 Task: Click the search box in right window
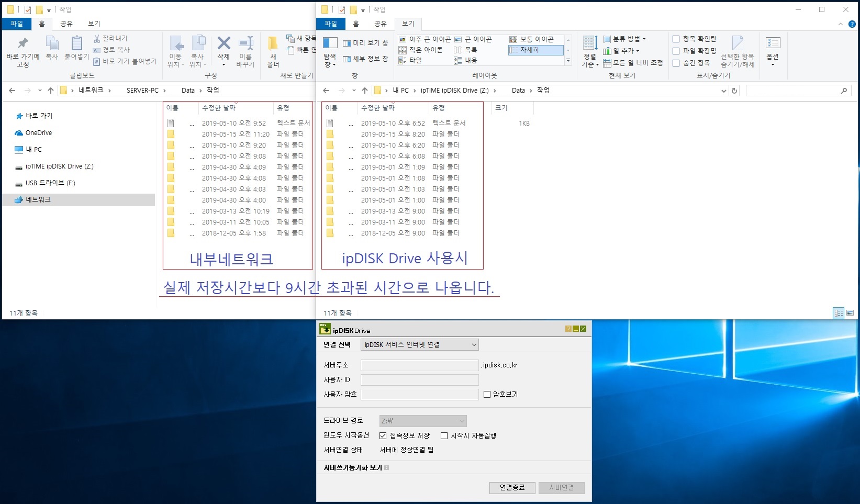point(798,91)
